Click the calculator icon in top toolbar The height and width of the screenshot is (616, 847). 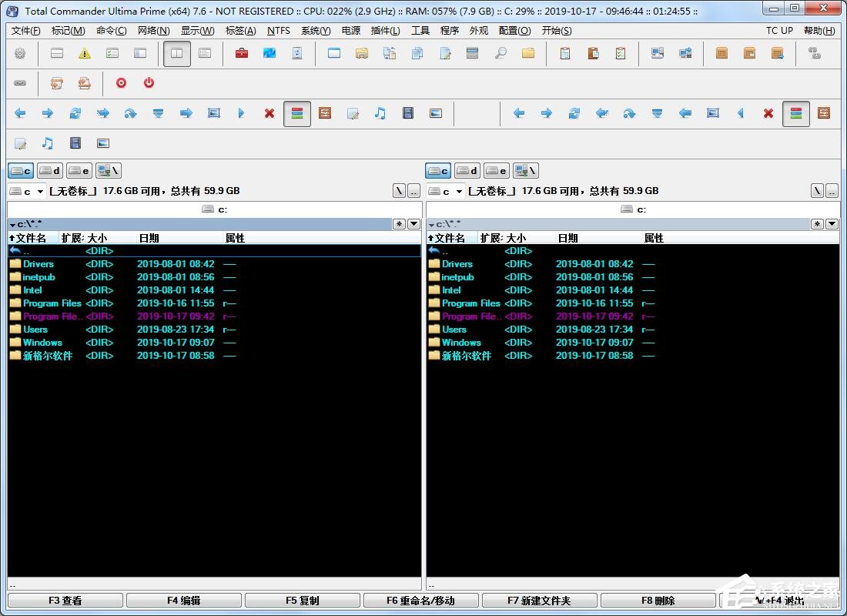click(x=473, y=54)
